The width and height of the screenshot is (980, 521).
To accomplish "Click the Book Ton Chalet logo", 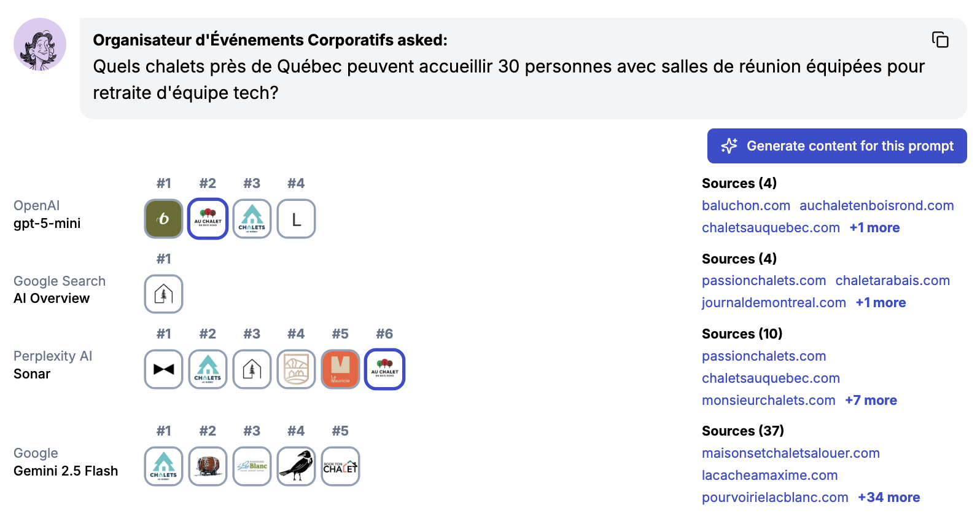I will point(340,466).
